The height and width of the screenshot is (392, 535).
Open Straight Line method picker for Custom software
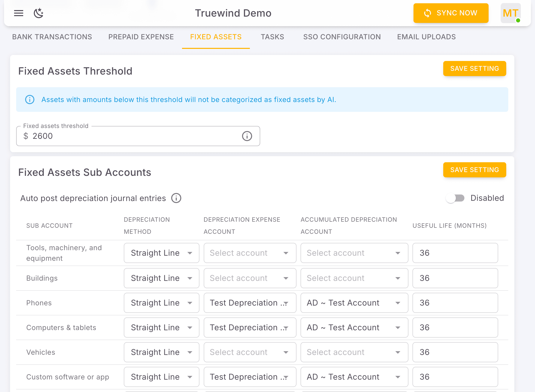161,377
